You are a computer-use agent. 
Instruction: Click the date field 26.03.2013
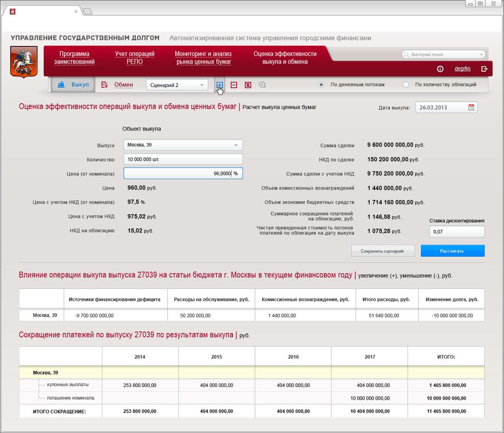(446, 107)
